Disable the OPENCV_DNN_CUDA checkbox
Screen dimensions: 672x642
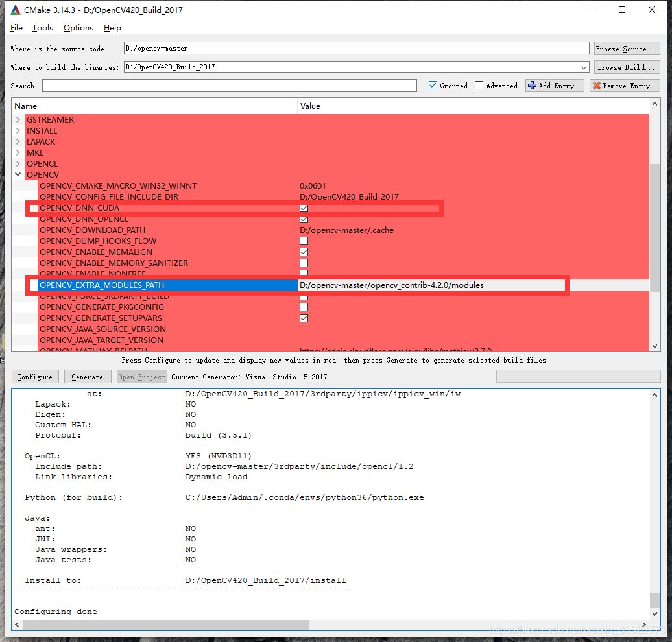tap(304, 208)
